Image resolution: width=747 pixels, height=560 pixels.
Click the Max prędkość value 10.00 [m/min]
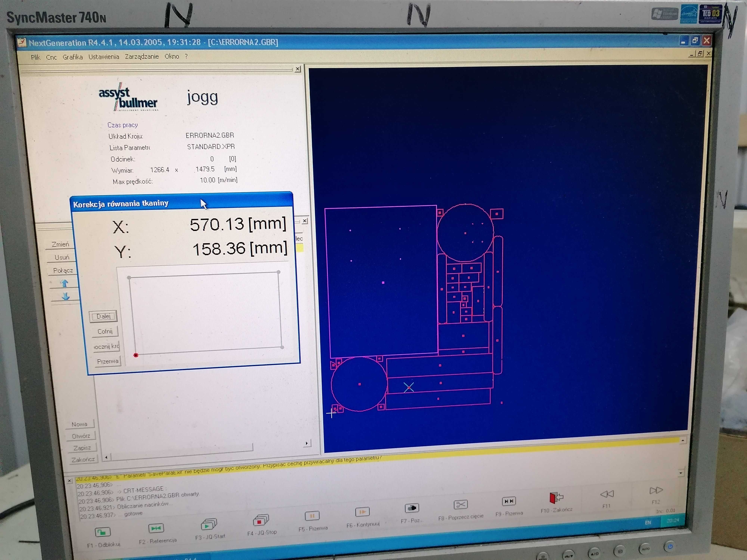tap(218, 180)
